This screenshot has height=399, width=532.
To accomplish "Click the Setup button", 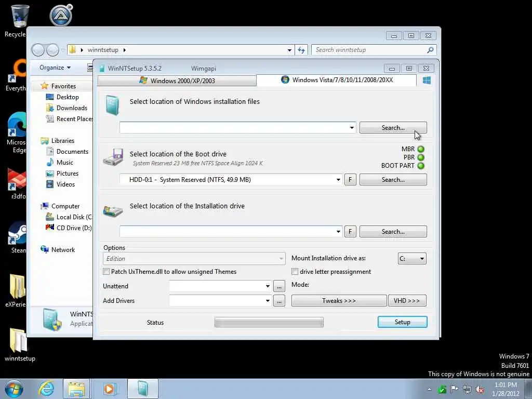I will (403, 322).
